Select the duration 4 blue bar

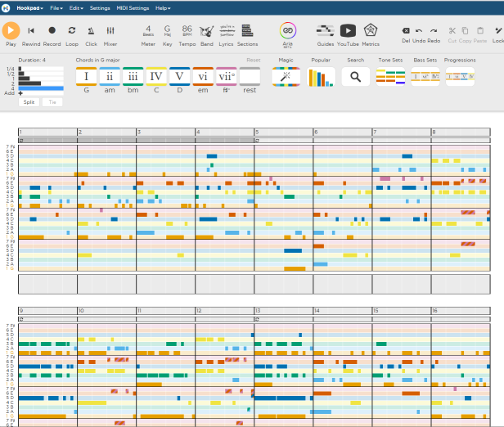41,88
